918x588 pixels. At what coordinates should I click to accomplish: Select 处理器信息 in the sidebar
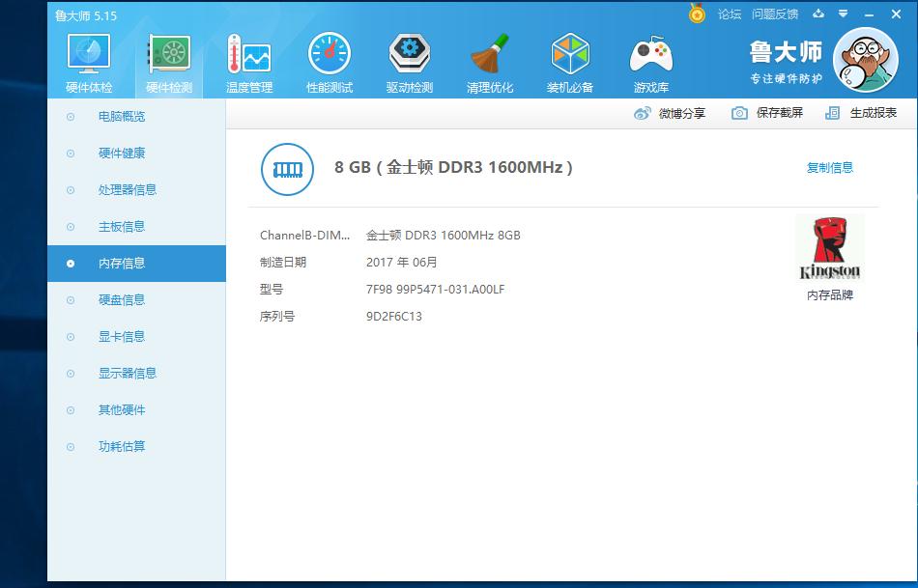[x=127, y=190]
